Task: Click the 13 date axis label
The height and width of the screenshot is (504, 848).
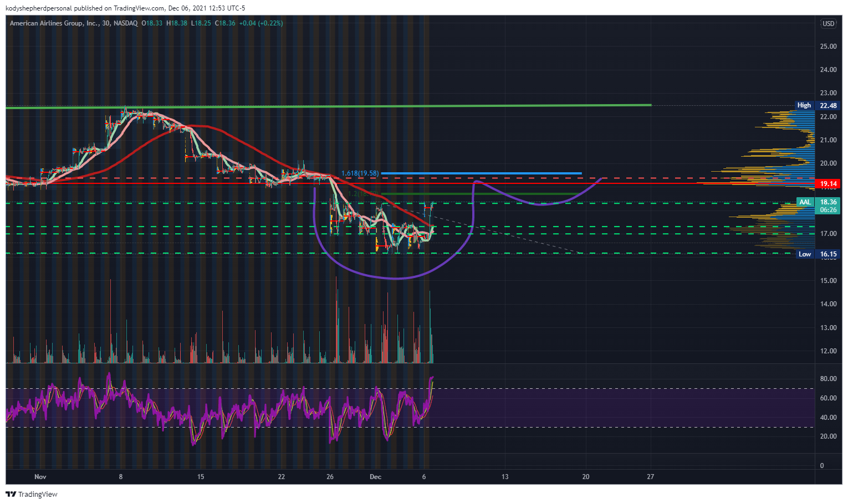Action: tap(505, 476)
